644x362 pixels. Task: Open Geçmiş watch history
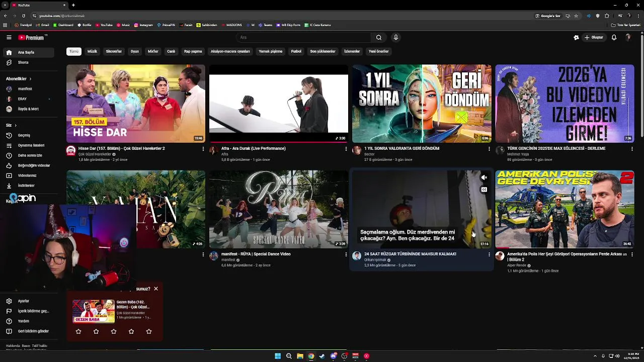pos(29,135)
